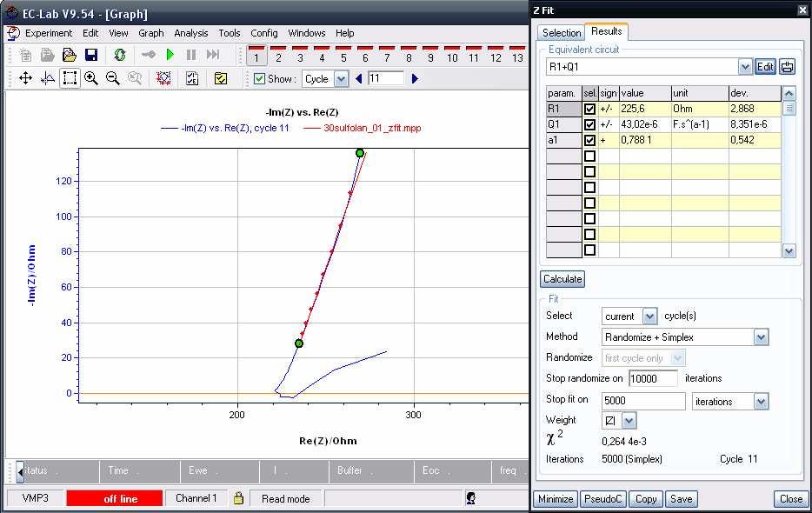Screen dimensions: 812x513
Task: Open the iterations unit dropdown
Action: (x=760, y=401)
